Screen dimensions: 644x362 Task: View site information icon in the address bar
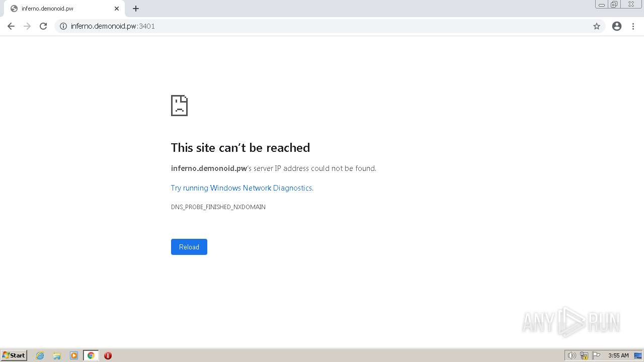63,26
